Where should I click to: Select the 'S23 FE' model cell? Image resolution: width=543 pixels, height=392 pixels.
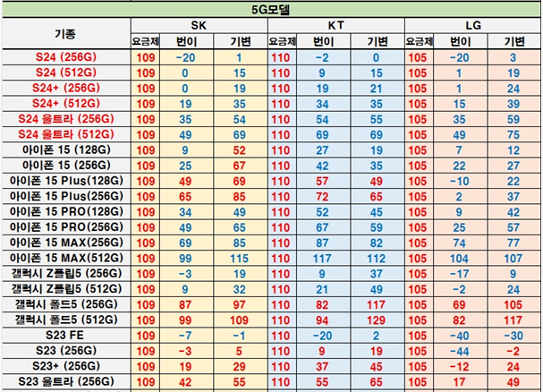66,335
